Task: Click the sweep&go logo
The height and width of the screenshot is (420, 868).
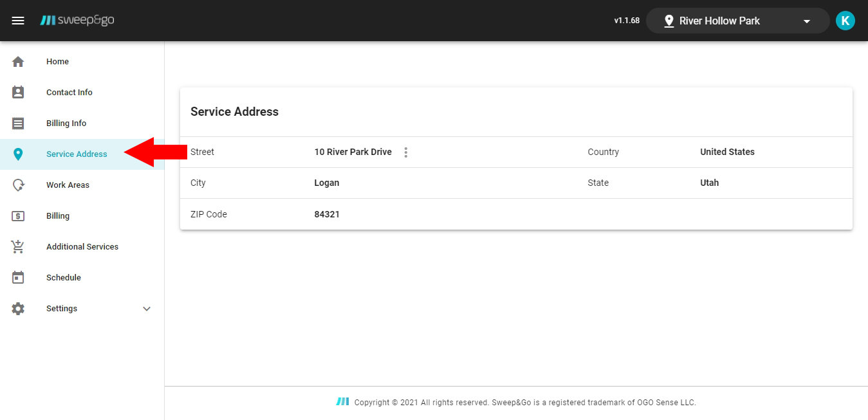Action: coord(77,20)
